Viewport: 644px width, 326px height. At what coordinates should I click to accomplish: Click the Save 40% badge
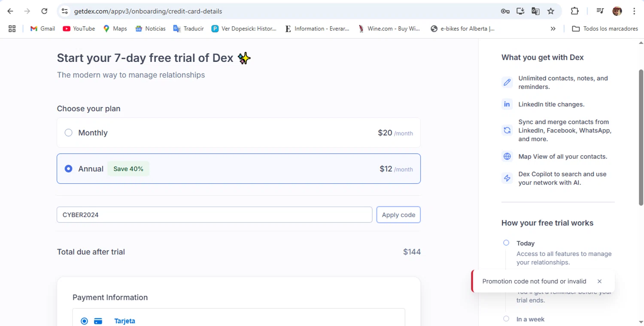coord(128,169)
